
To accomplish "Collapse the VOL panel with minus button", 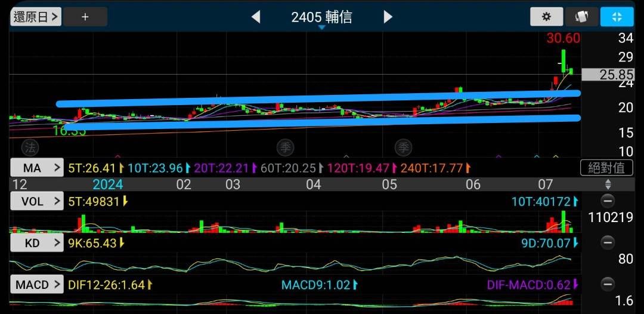I will [x=608, y=201].
